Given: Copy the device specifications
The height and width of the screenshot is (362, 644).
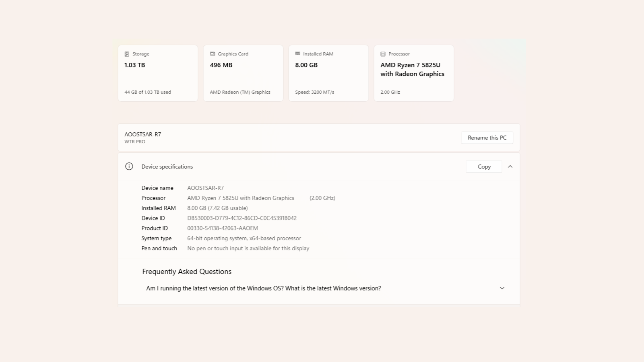Looking at the screenshot, I should [x=484, y=167].
